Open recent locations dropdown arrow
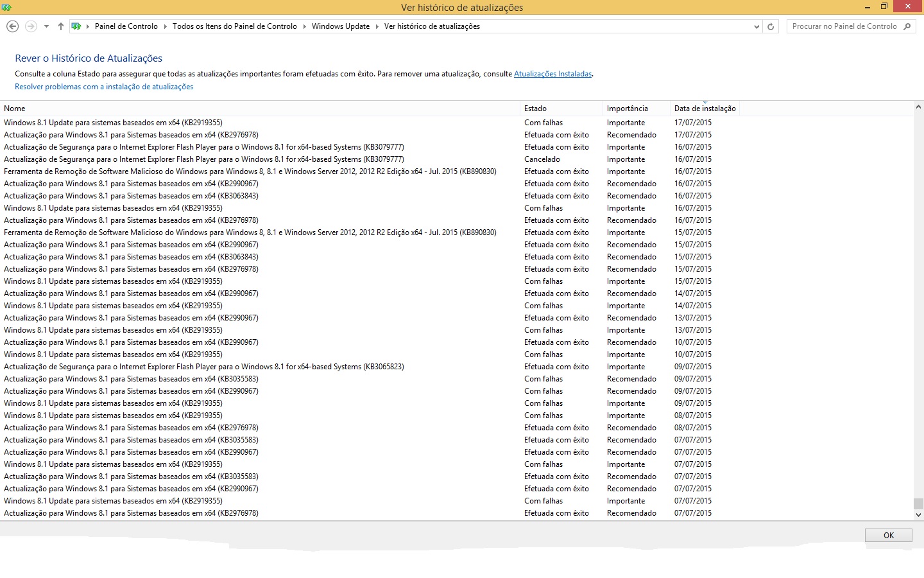The image size is (924, 578). 46,26
